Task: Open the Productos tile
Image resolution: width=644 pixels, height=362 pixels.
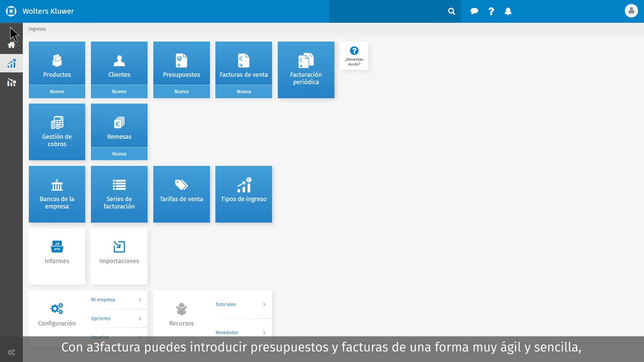Action: click(x=57, y=64)
